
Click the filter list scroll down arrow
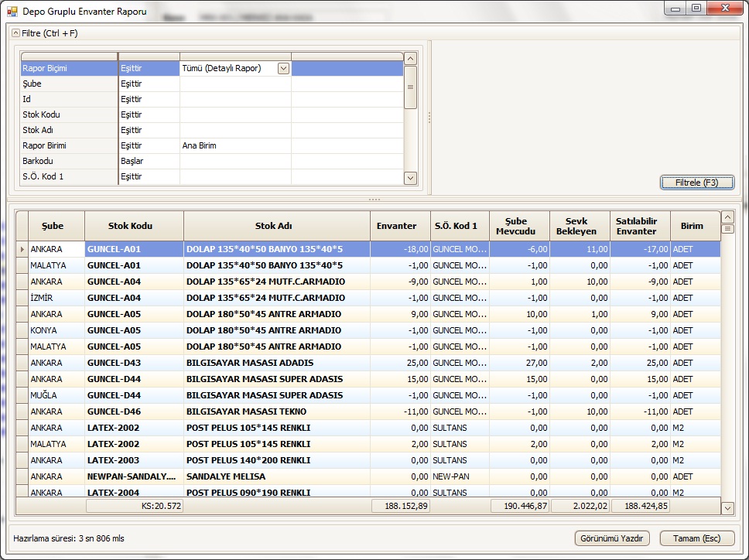(410, 178)
